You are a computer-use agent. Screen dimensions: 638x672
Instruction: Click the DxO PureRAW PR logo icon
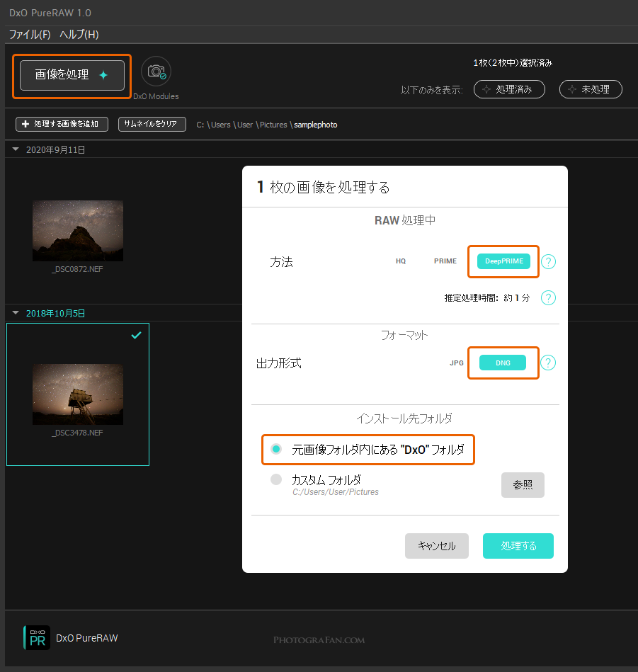tap(37, 638)
